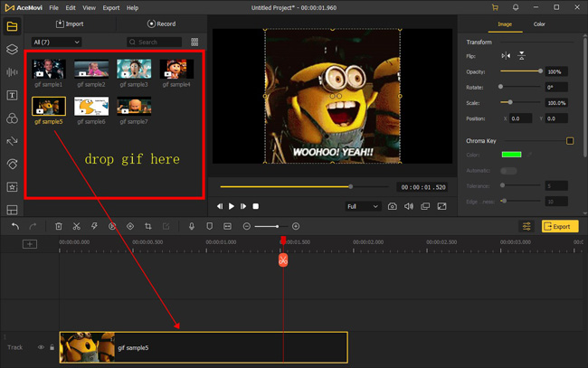The width and height of the screenshot is (588, 368).
Task: Open the Help menu
Action: [x=132, y=7]
